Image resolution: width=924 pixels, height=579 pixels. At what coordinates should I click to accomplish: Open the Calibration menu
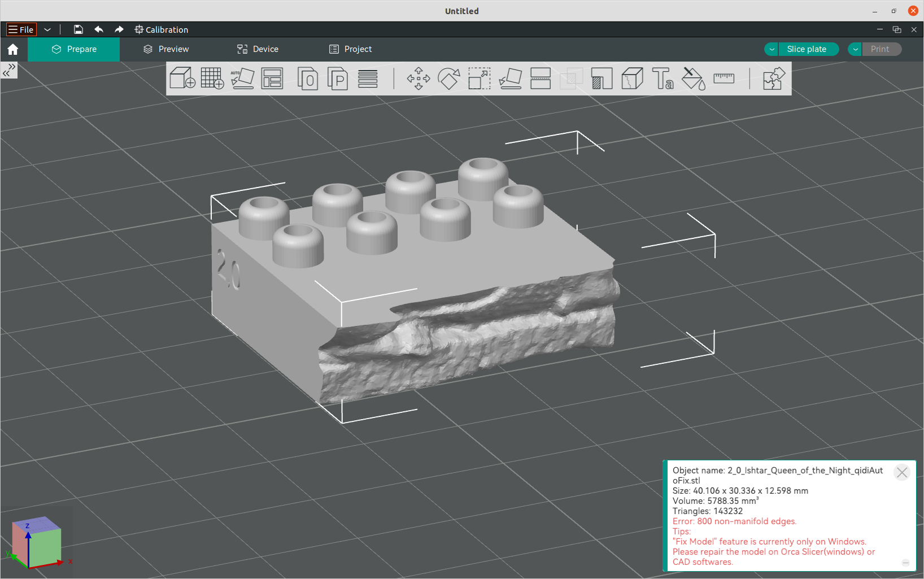[x=162, y=29]
